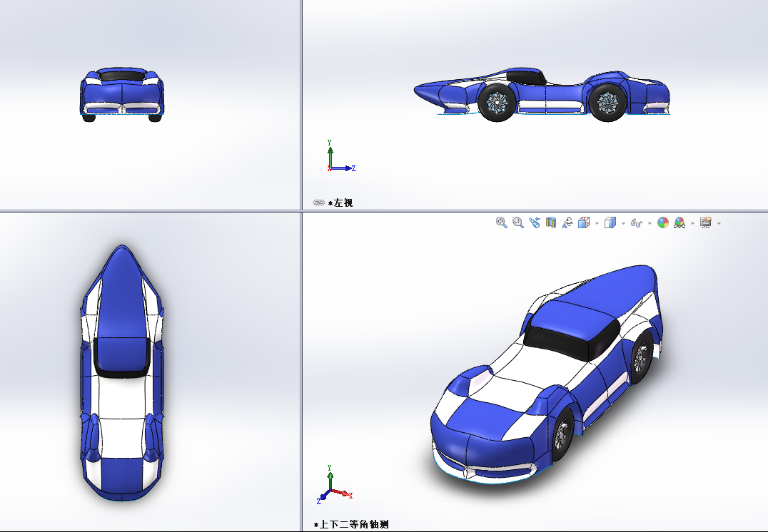Click the Hide/Show Items glasses icon
768x532 pixels.
pyautogui.click(x=636, y=223)
